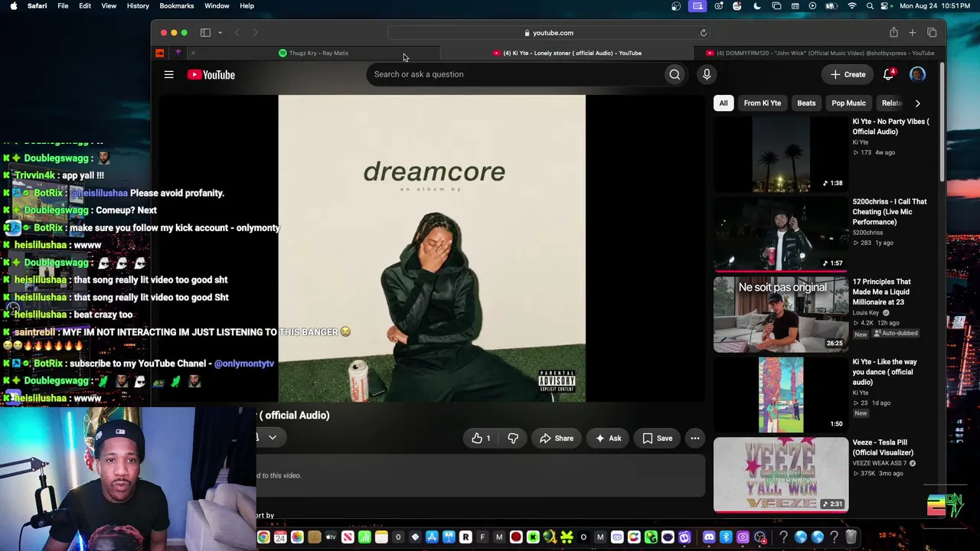The height and width of the screenshot is (551, 980).
Task: Open the VEEZE Y'ALL WON thumbnail
Action: 781,474
